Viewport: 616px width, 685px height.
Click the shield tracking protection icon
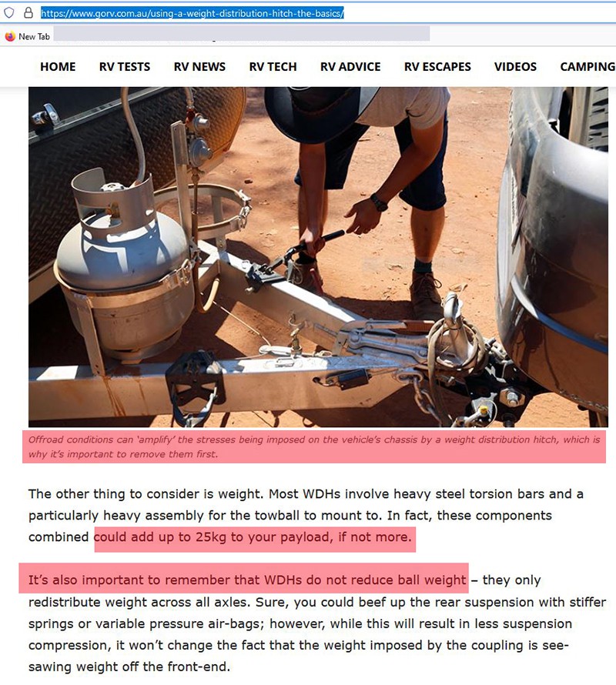pos(9,13)
